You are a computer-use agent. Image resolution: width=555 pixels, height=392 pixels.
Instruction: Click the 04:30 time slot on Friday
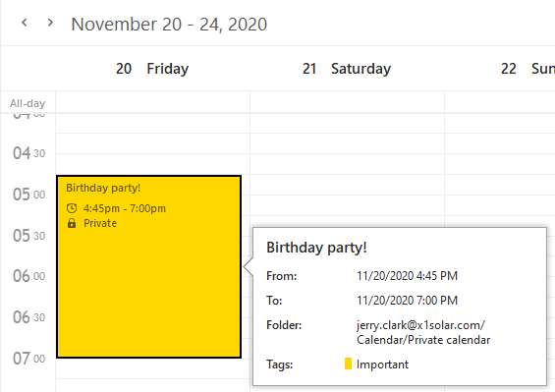pyautogui.click(x=152, y=164)
